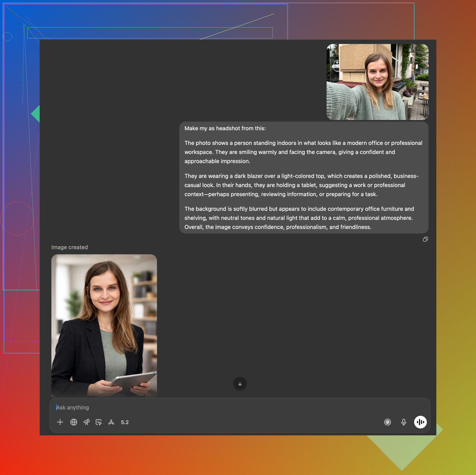The height and width of the screenshot is (475, 476).
Task: Open the generated headshot image
Action: pos(104,325)
